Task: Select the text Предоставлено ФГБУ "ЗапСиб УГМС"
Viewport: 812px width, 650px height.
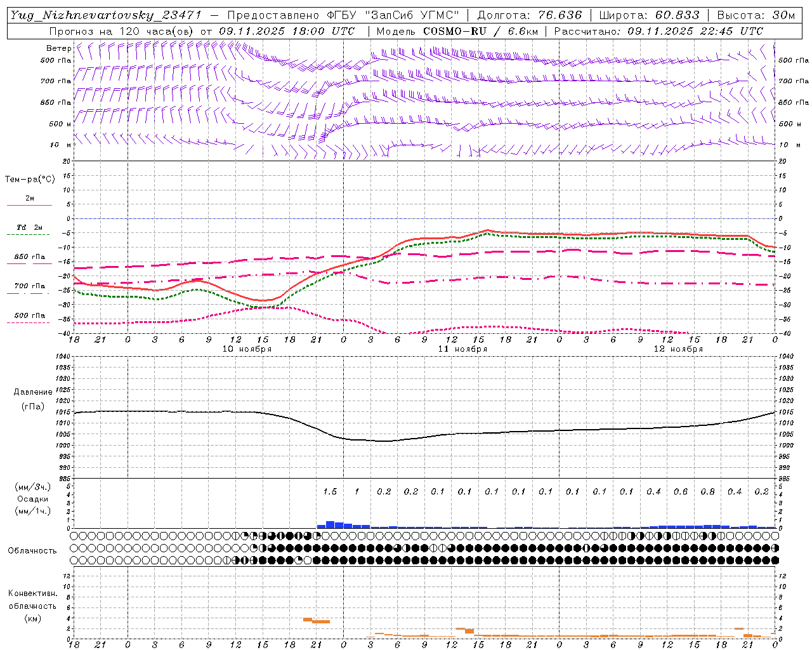Action: (343, 16)
